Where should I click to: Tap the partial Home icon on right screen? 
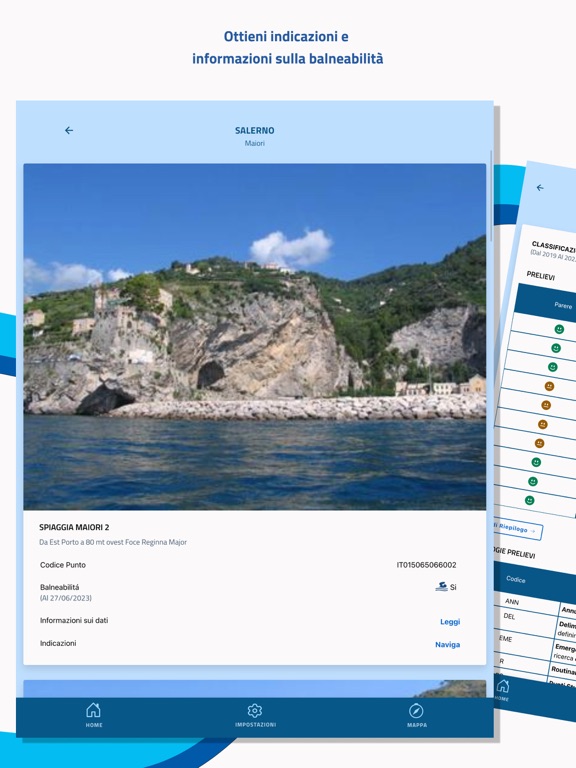click(x=503, y=686)
